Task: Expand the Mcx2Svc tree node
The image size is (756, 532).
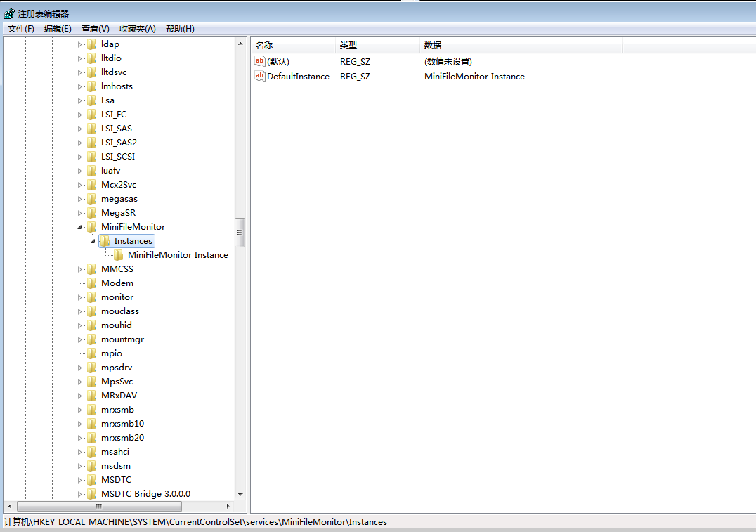Action: [x=79, y=186]
